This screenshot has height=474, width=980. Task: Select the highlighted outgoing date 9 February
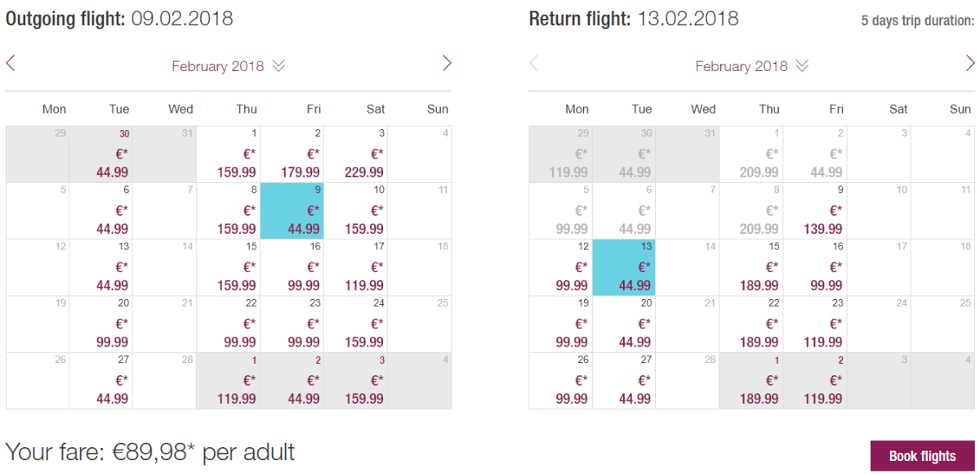point(292,211)
